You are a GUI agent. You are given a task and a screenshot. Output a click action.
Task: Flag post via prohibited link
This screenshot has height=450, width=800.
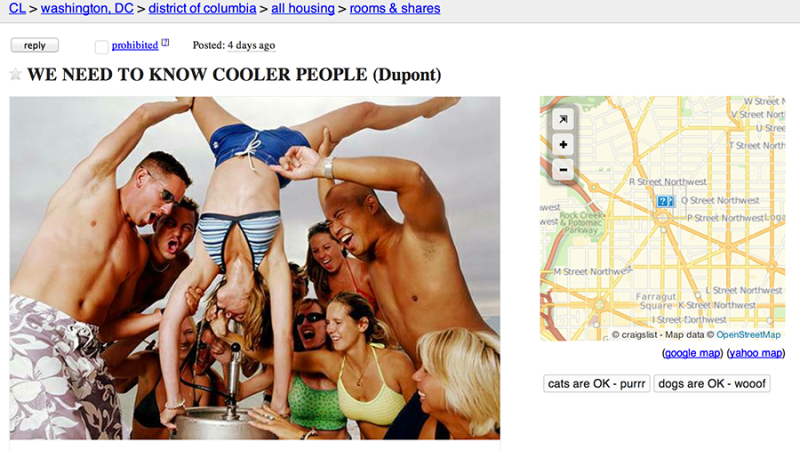(135, 45)
